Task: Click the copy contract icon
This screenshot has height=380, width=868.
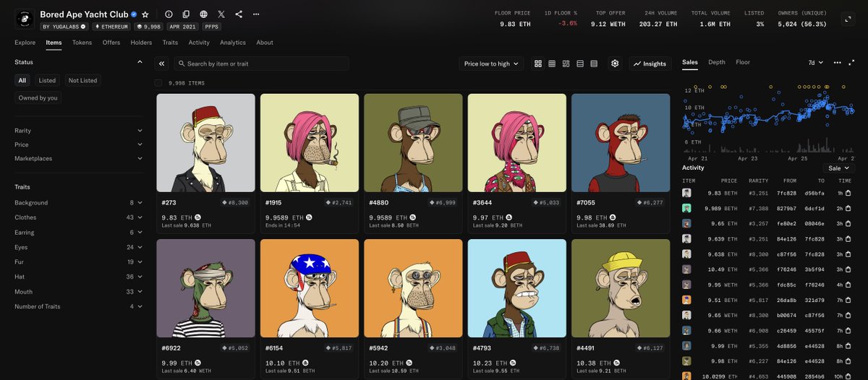Action: [x=187, y=14]
